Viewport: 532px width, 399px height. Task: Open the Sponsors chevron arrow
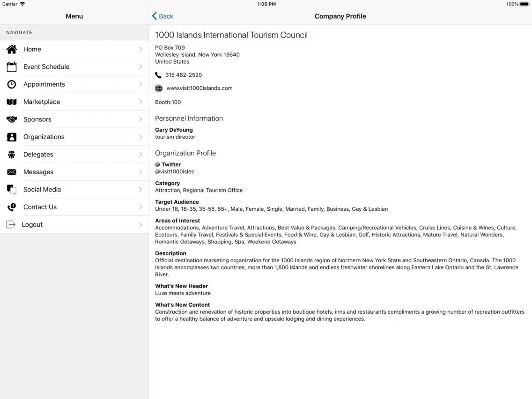[x=140, y=119]
